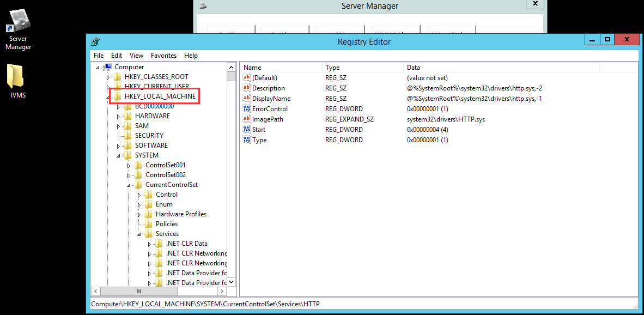Select the Start DWORD value icon
644x315 pixels.
tap(247, 129)
